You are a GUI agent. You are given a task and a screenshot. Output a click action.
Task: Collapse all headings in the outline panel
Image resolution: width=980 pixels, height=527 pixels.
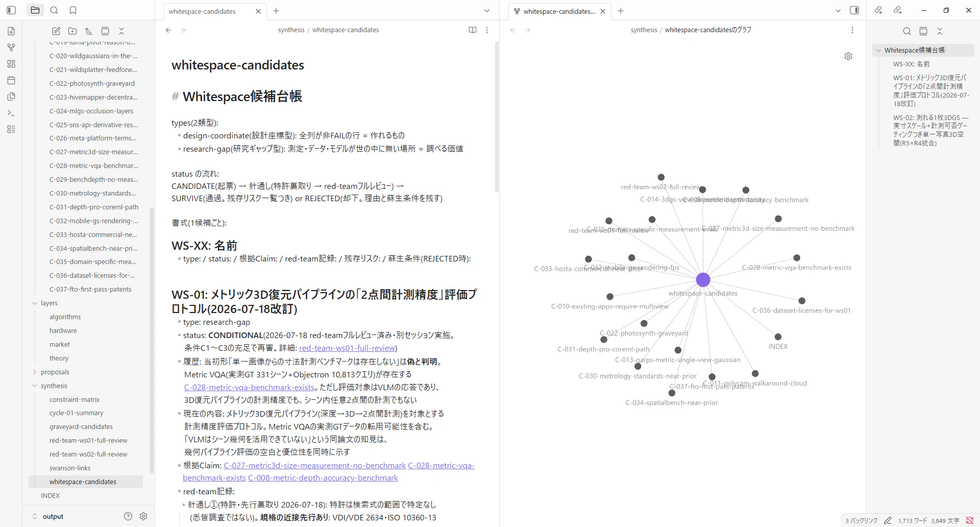[940, 31]
